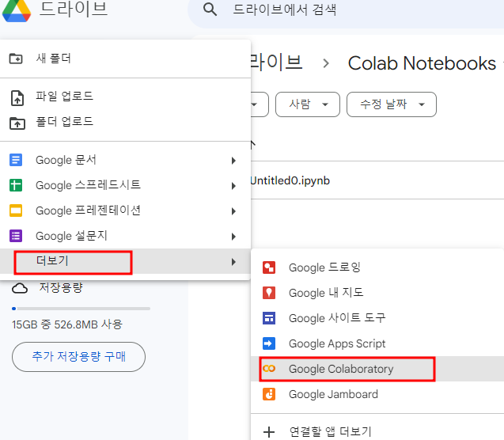Click the purple Google Forms icon

coord(16,236)
